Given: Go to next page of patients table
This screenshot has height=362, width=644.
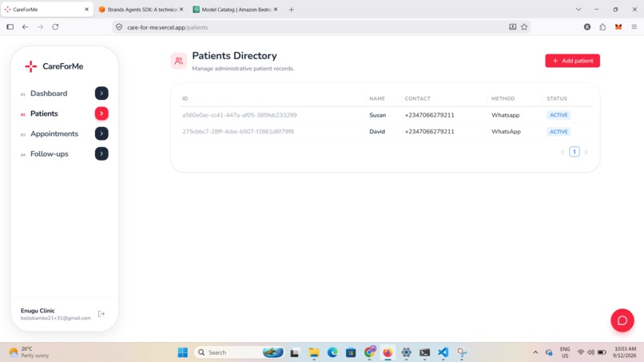Looking at the screenshot, I should tap(586, 152).
